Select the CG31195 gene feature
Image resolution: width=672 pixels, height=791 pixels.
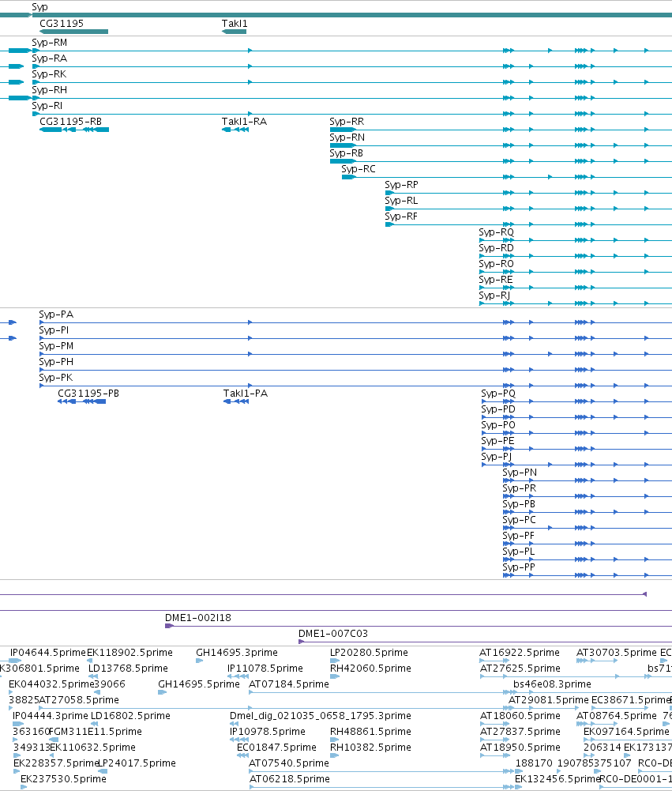(x=73, y=32)
